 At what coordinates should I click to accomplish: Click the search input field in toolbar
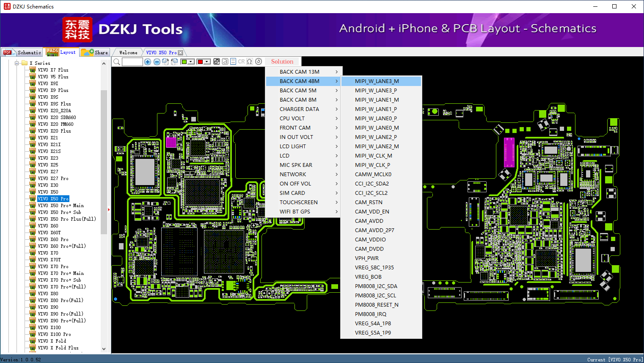[132, 62]
